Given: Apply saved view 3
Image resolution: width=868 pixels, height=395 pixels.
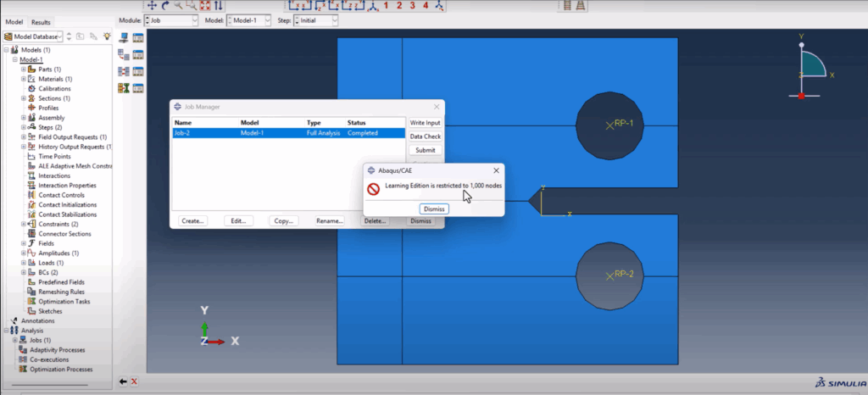Looking at the screenshot, I should pyautogui.click(x=413, y=6).
